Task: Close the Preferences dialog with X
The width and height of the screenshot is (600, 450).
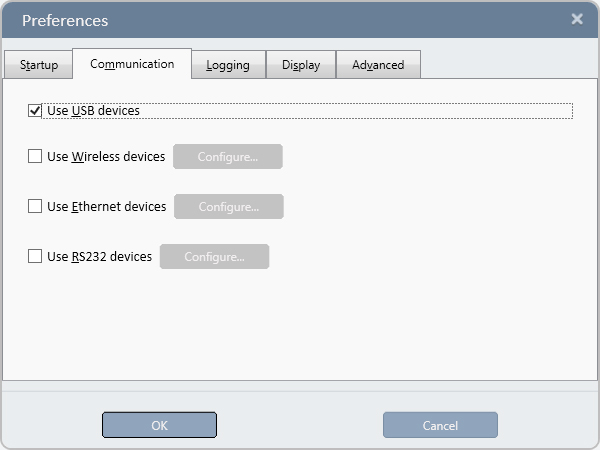Action: point(577,19)
